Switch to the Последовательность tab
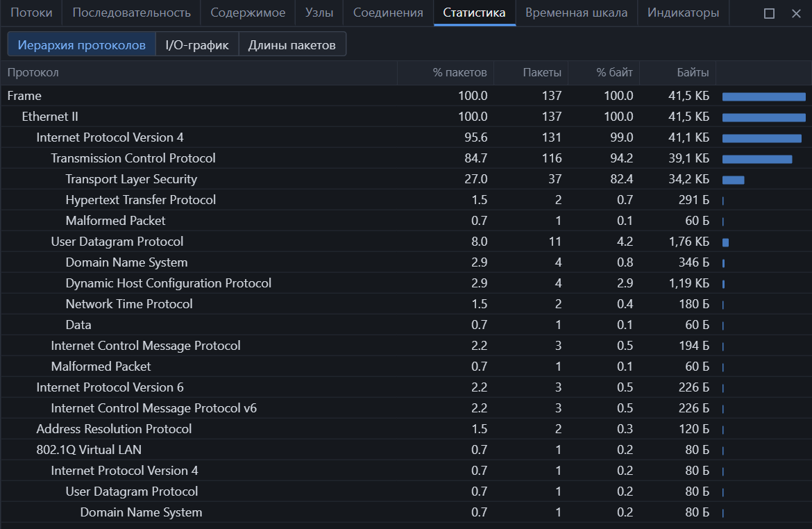The height and width of the screenshot is (529, 812). pos(132,12)
